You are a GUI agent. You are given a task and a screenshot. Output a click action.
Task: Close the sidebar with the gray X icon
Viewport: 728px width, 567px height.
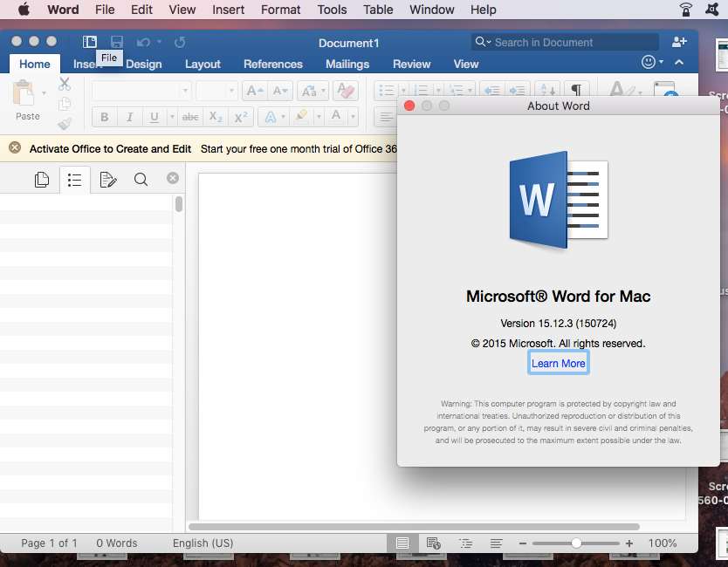point(173,178)
